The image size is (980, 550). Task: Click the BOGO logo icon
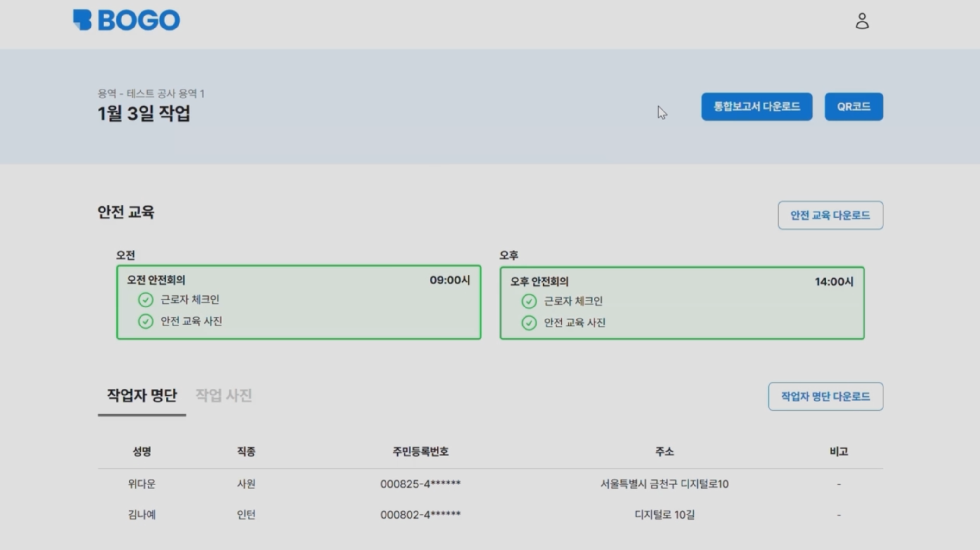click(83, 20)
